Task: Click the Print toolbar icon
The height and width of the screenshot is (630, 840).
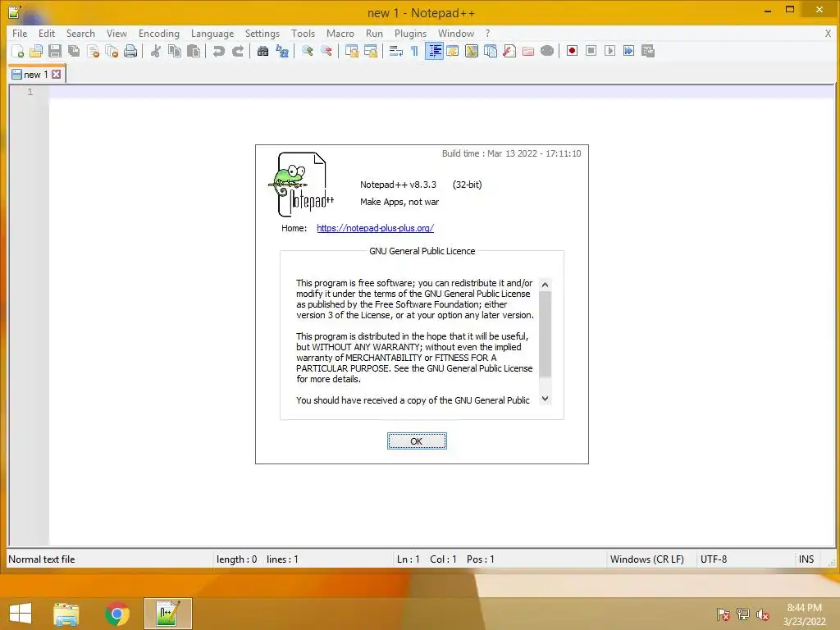Action: pyautogui.click(x=130, y=52)
